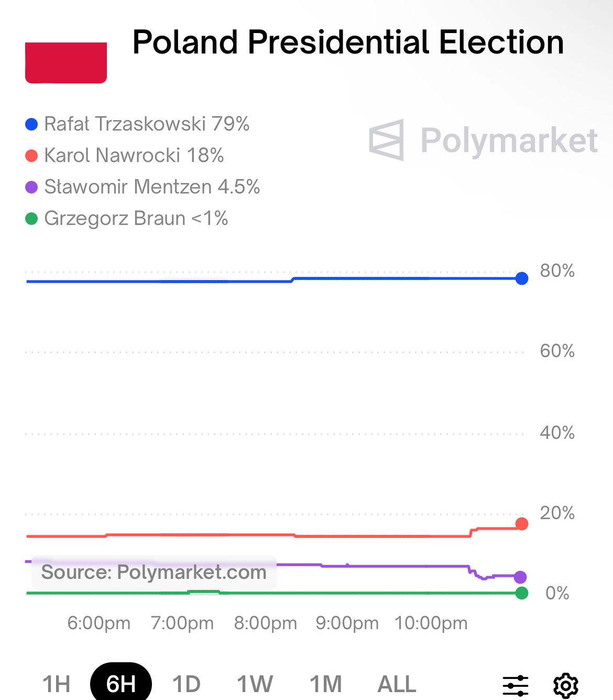This screenshot has width=613, height=700.
Task: Click the blue endpoint marker near 80%
Action: (521, 278)
